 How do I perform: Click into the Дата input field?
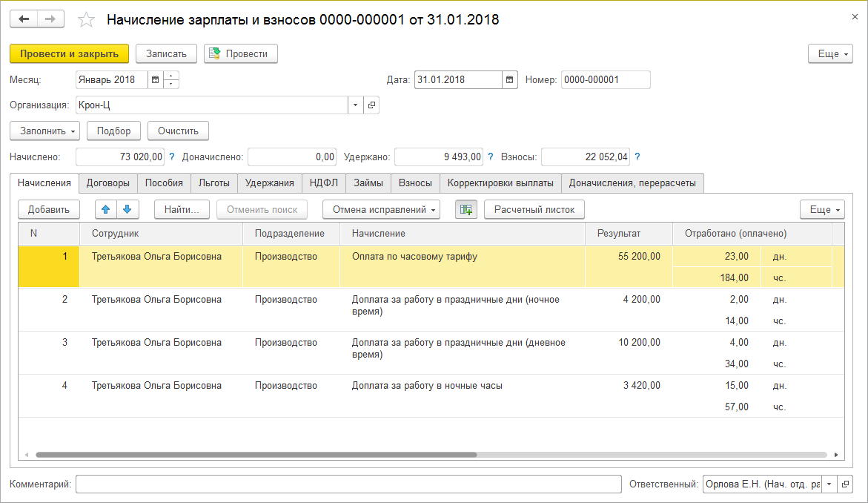click(458, 80)
